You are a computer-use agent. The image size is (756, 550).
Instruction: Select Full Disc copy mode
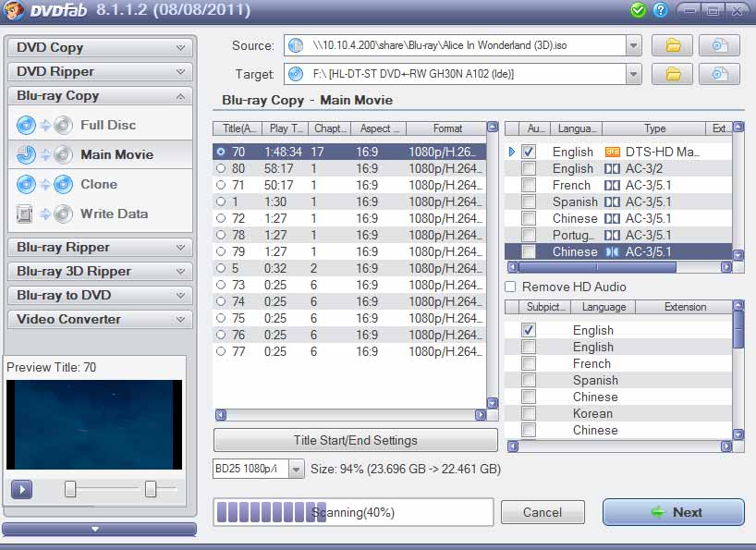pos(101,126)
